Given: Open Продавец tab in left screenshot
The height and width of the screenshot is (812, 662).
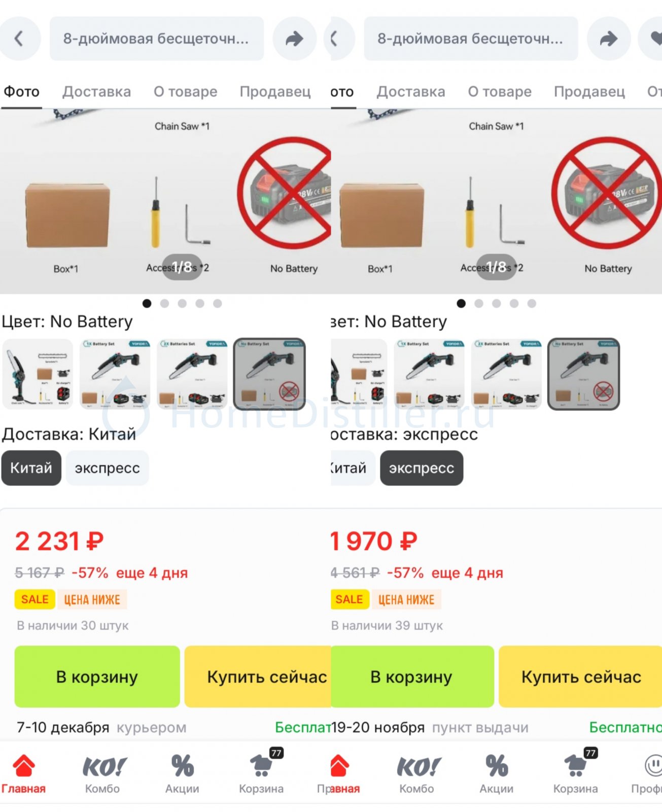Looking at the screenshot, I should (x=275, y=92).
